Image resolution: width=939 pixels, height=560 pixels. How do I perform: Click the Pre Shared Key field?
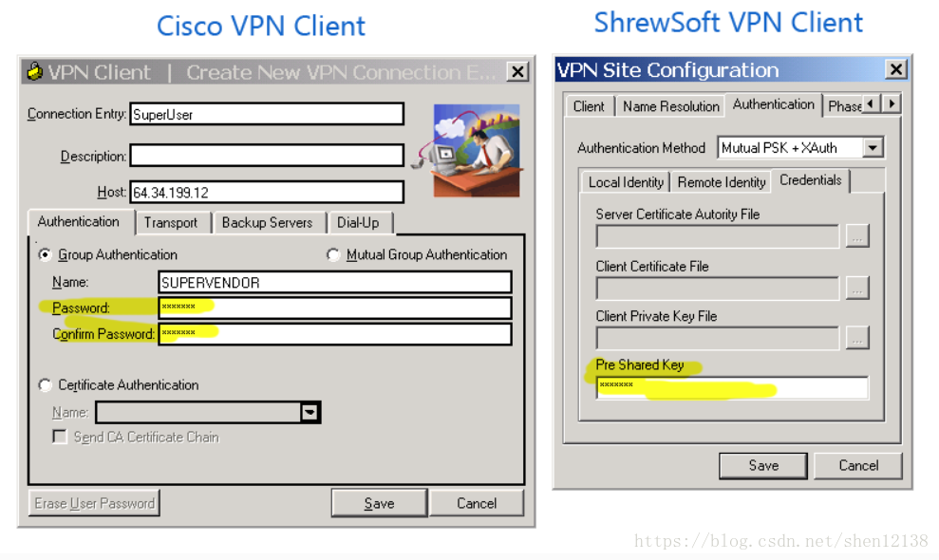pyautogui.click(x=732, y=387)
